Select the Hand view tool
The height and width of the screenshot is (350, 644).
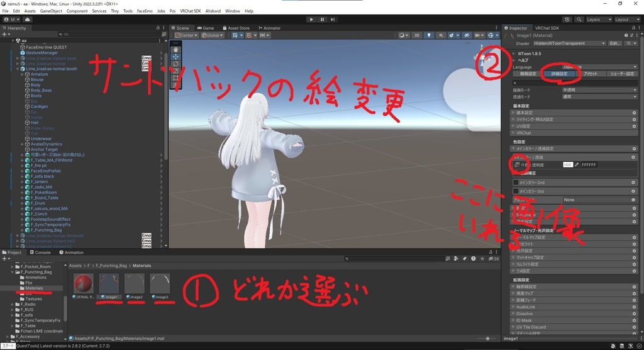[176, 49]
